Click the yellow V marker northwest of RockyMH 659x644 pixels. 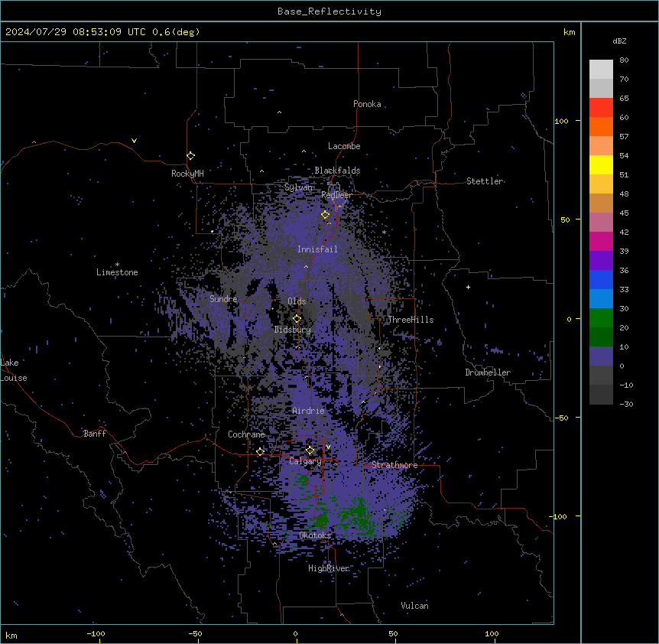tap(134, 141)
